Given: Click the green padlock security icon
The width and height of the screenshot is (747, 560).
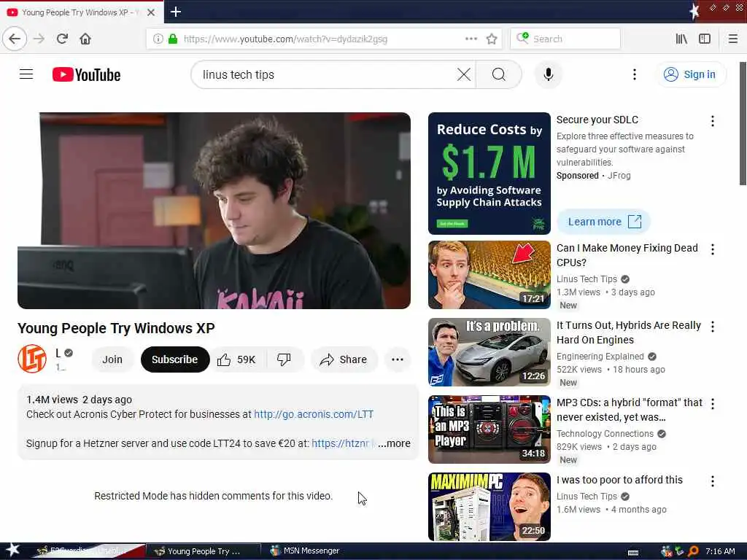Looking at the screenshot, I should click(x=172, y=39).
